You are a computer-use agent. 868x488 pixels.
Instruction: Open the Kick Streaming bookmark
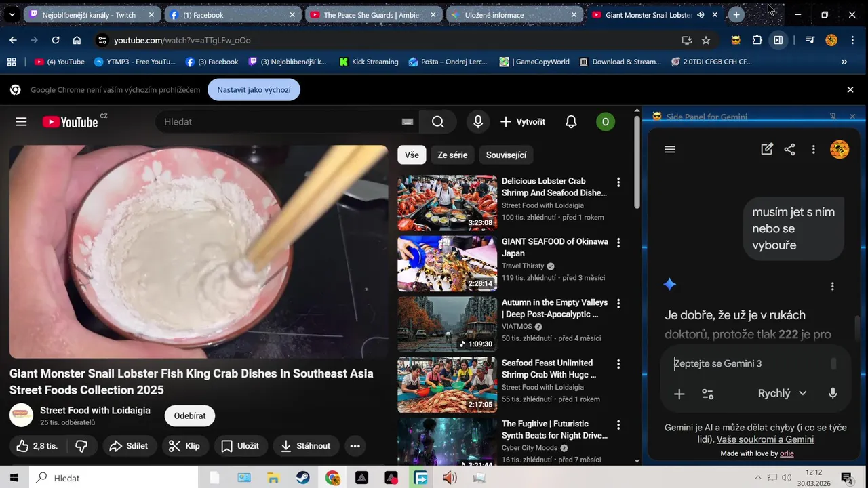click(369, 62)
